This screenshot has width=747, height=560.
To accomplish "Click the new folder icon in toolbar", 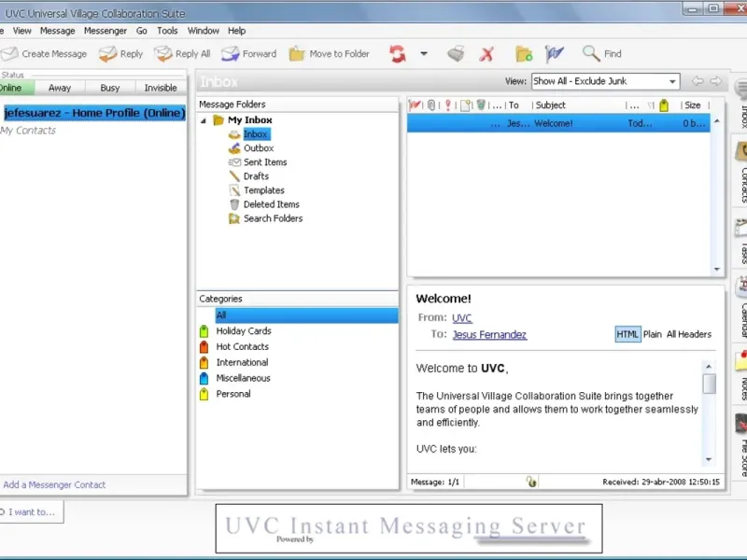I will pyautogui.click(x=524, y=54).
